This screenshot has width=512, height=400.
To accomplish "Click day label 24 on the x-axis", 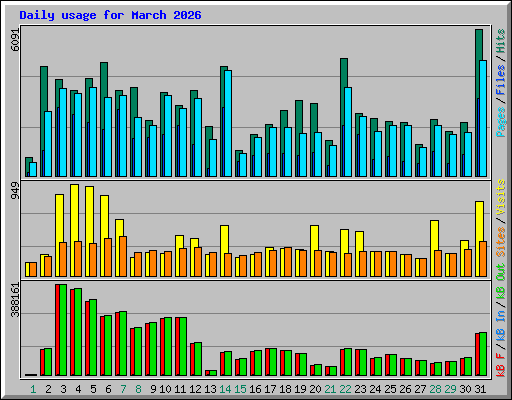I will pos(375,389).
